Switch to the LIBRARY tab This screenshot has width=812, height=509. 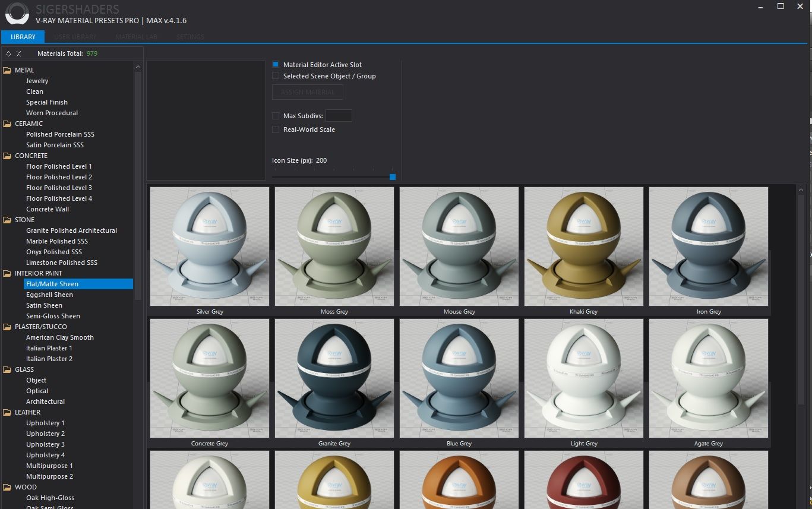tap(23, 37)
